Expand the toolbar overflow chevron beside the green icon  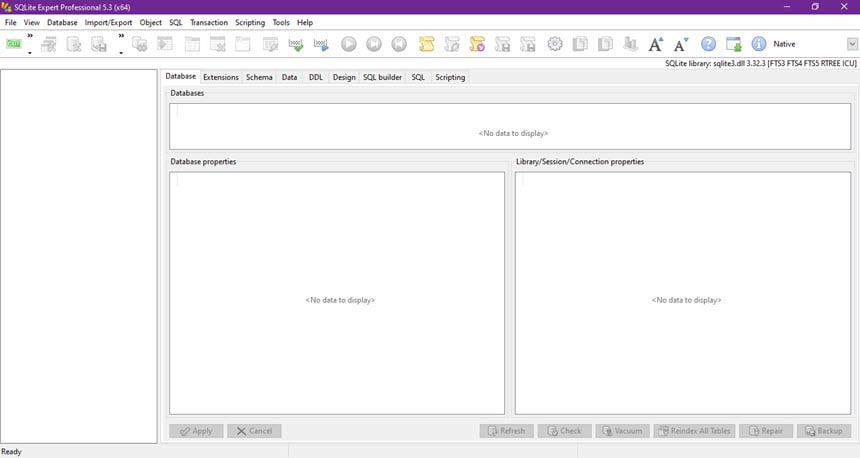tap(30, 36)
